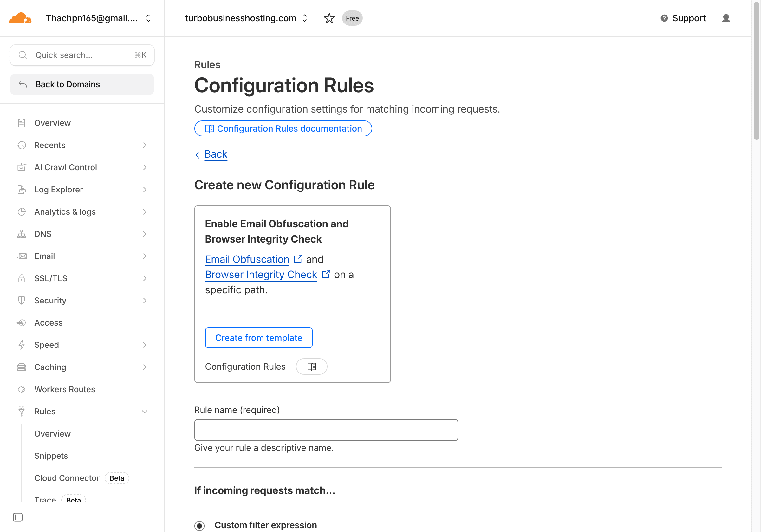Open the domain switcher dropdown

tap(304, 18)
